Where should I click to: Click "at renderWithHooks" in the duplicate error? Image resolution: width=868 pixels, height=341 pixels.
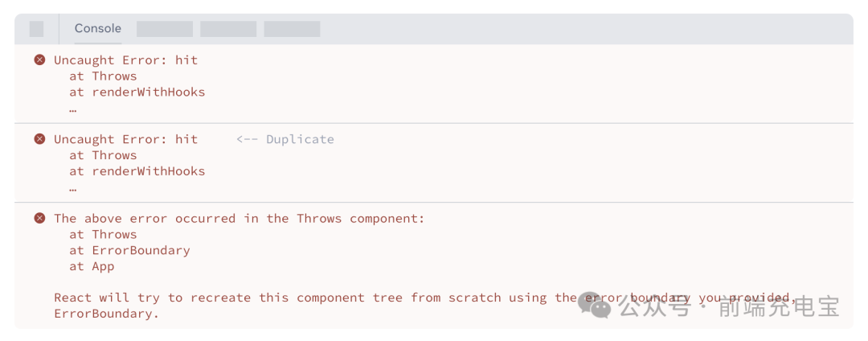click(137, 171)
